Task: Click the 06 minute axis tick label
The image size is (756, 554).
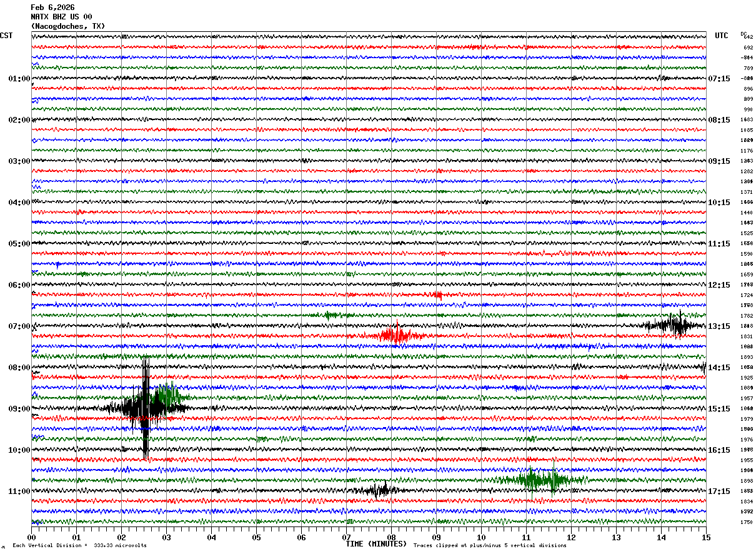Action: click(x=301, y=537)
